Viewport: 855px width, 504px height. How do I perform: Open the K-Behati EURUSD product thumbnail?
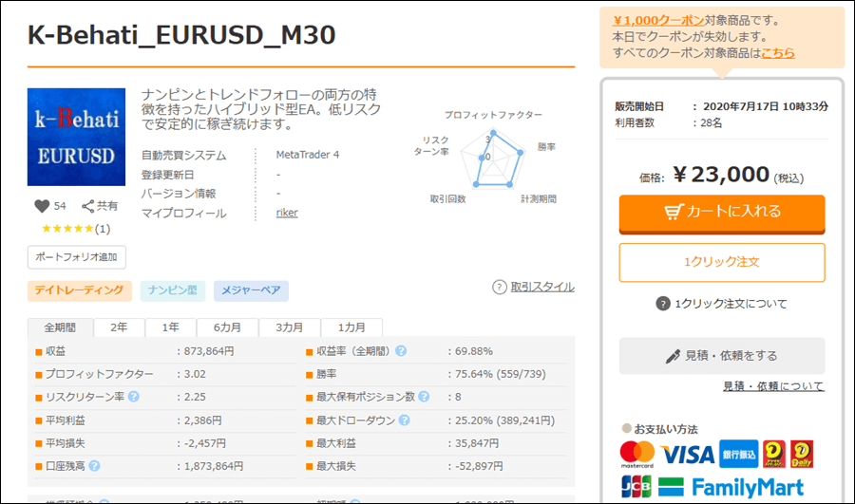coord(76,138)
